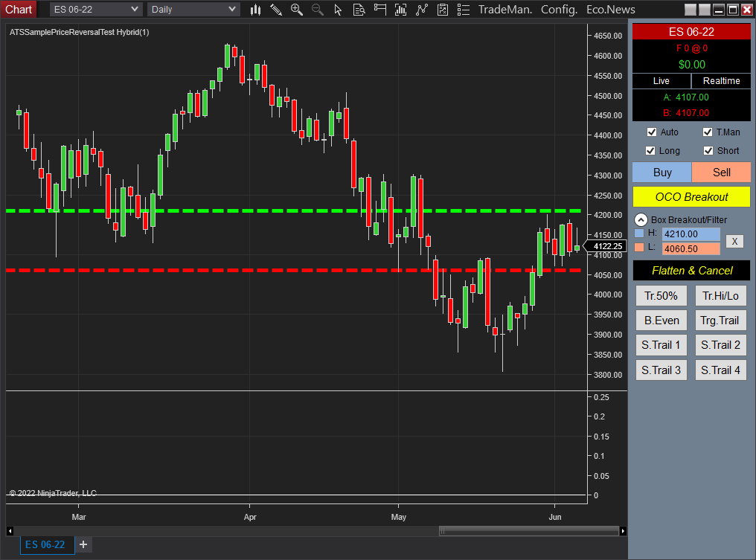The height and width of the screenshot is (560, 756).
Task: Click the $0.00 profit value
Action: (692, 65)
